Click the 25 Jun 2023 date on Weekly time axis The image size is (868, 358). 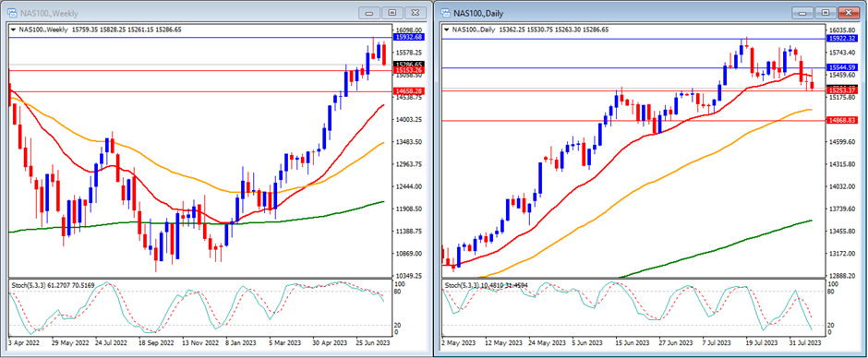[372, 343]
